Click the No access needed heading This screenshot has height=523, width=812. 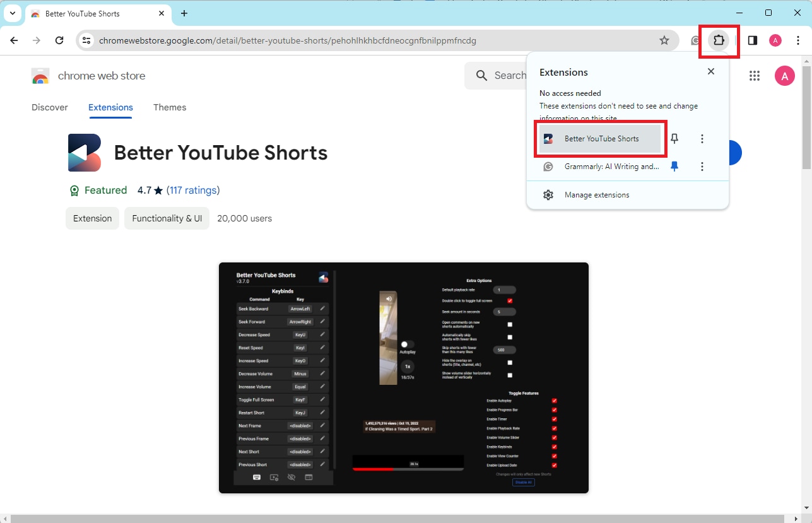pos(570,93)
